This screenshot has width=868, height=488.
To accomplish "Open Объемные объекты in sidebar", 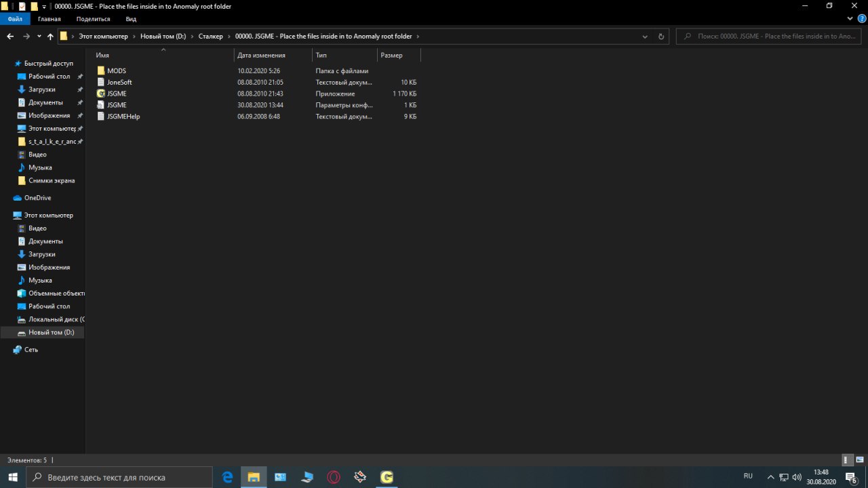I will coord(56,293).
